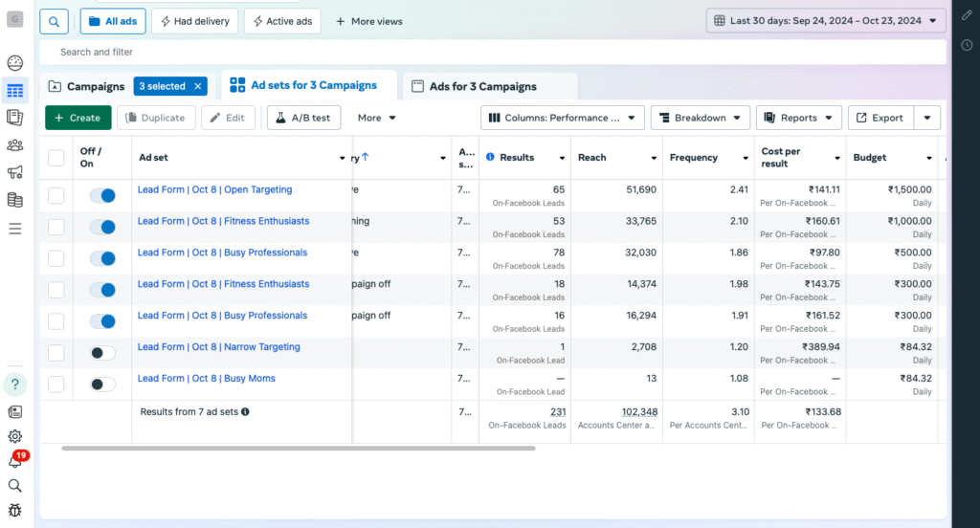Open the notifications bell with 19 badge
This screenshot has width=980, height=528.
pos(14,460)
